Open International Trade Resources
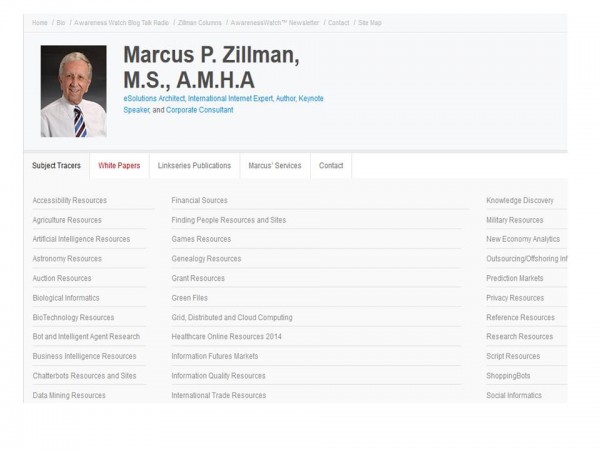Image resolution: width=600 pixels, height=450 pixels. 218,395
